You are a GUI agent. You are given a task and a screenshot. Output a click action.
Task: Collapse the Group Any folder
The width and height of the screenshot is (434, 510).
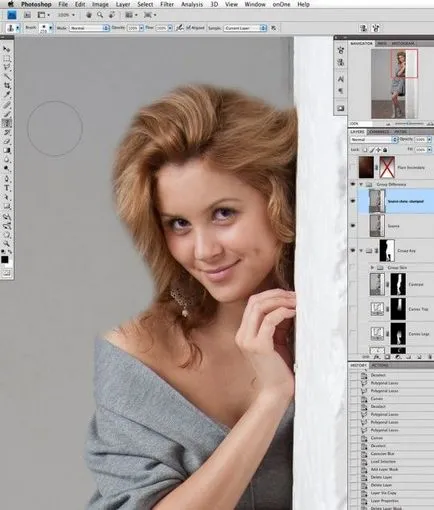pyautogui.click(x=361, y=250)
